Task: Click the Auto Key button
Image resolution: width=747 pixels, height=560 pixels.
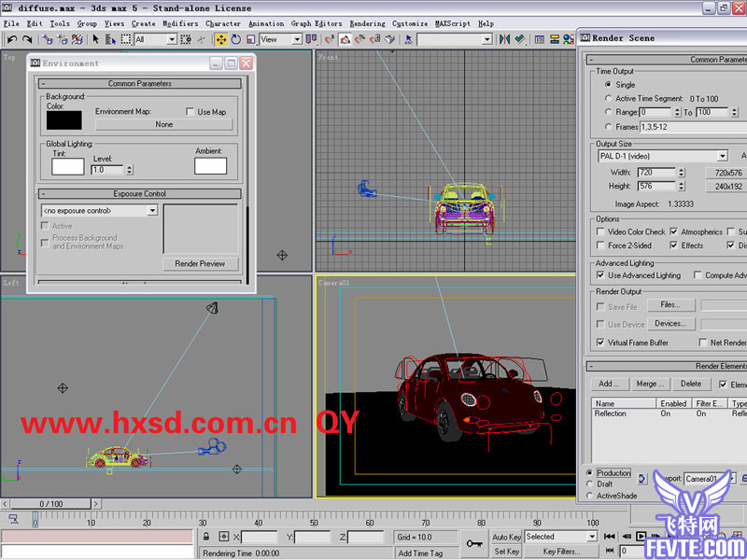Action: tap(506, 538)
